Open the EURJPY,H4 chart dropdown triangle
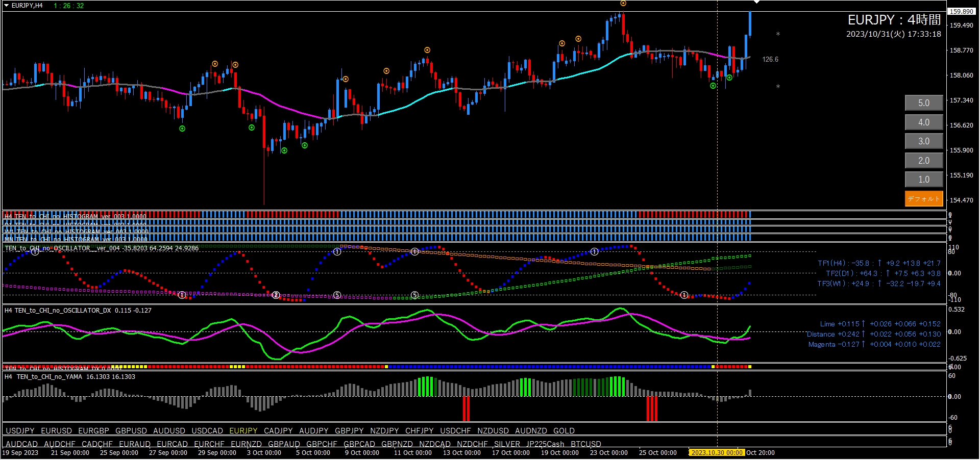Screen dimensions: 980x460 7,6
